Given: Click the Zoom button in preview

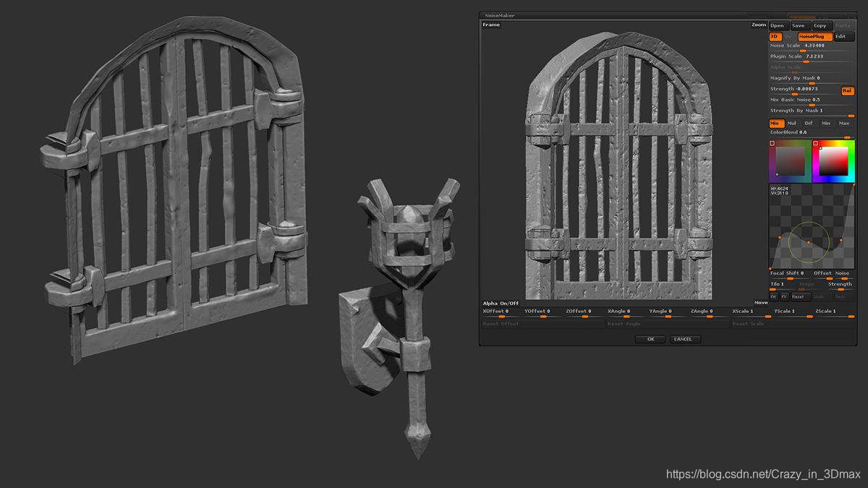Looking at the screenshot, I should [x=759, y=25].
